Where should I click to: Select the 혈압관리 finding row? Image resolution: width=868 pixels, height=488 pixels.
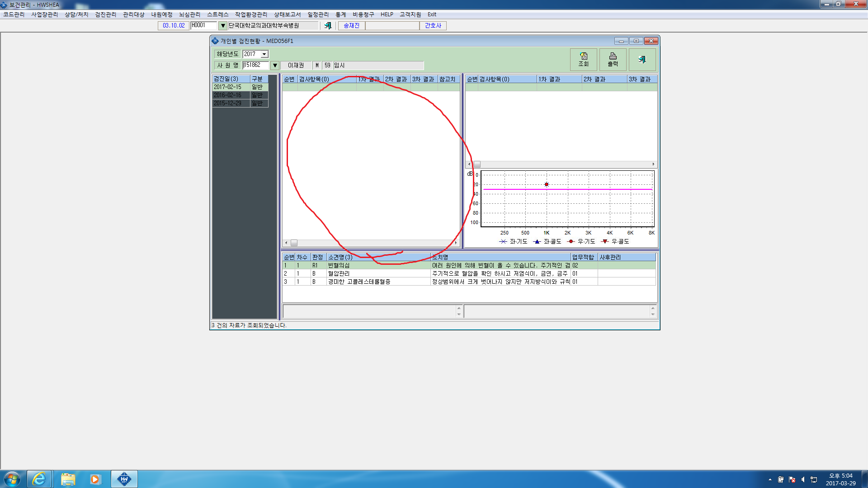click(469, 273)
